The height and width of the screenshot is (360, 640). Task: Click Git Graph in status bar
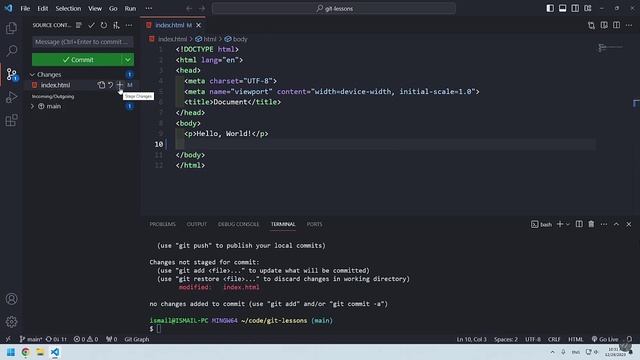tap(137, 339)
